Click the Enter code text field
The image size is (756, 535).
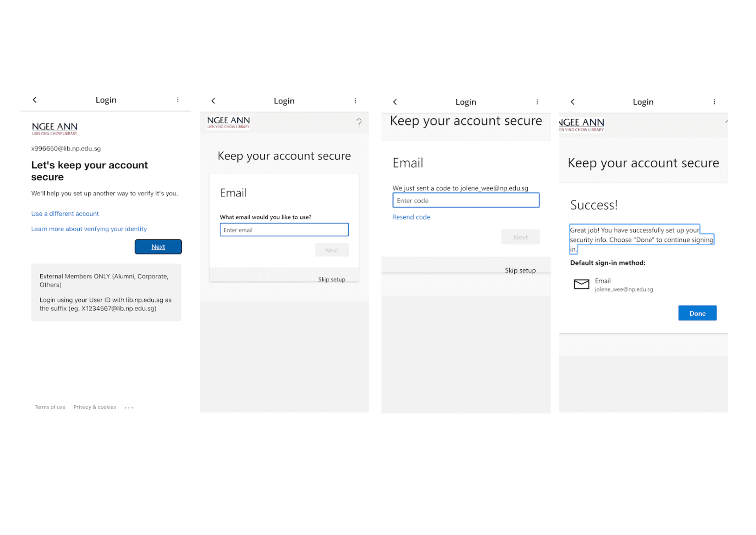click(465, 201)
